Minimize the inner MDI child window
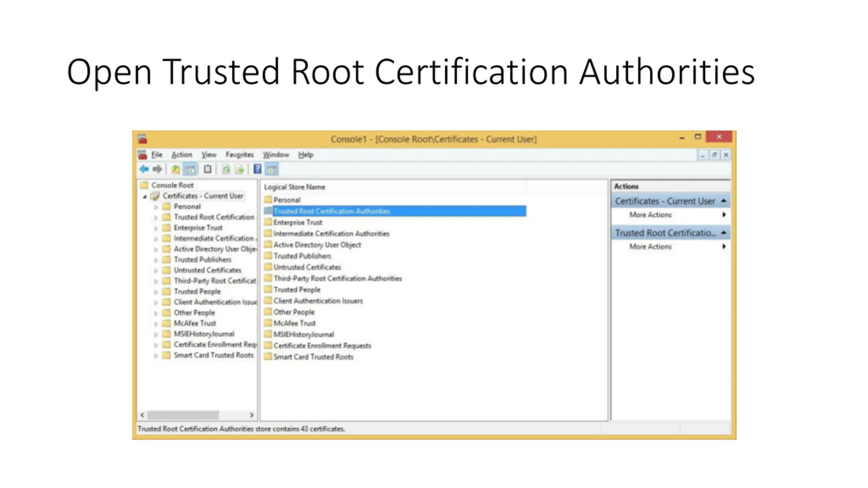868x488 pixels. tap(703, 155)
